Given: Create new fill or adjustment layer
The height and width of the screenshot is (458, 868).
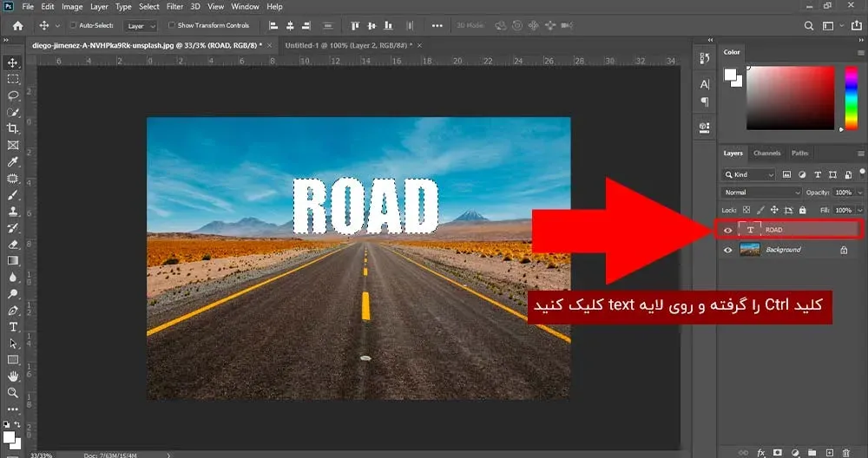Looking at the screenshot, I should [795, 453].
